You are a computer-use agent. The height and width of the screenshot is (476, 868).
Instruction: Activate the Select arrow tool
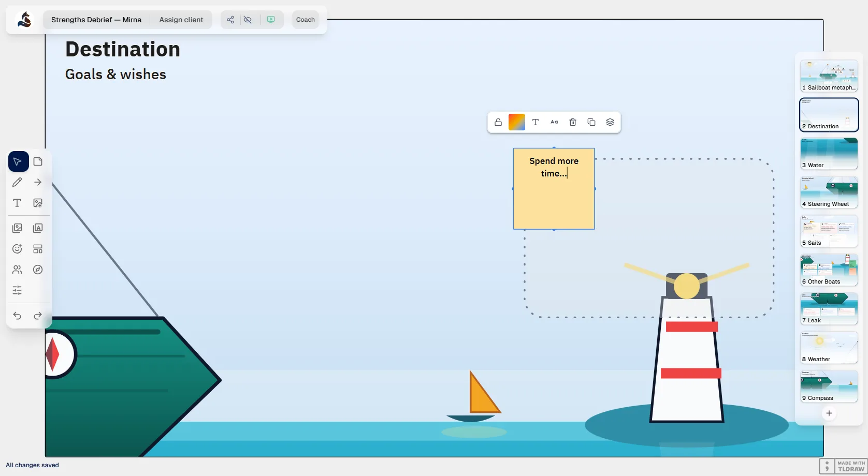point(18,161)
